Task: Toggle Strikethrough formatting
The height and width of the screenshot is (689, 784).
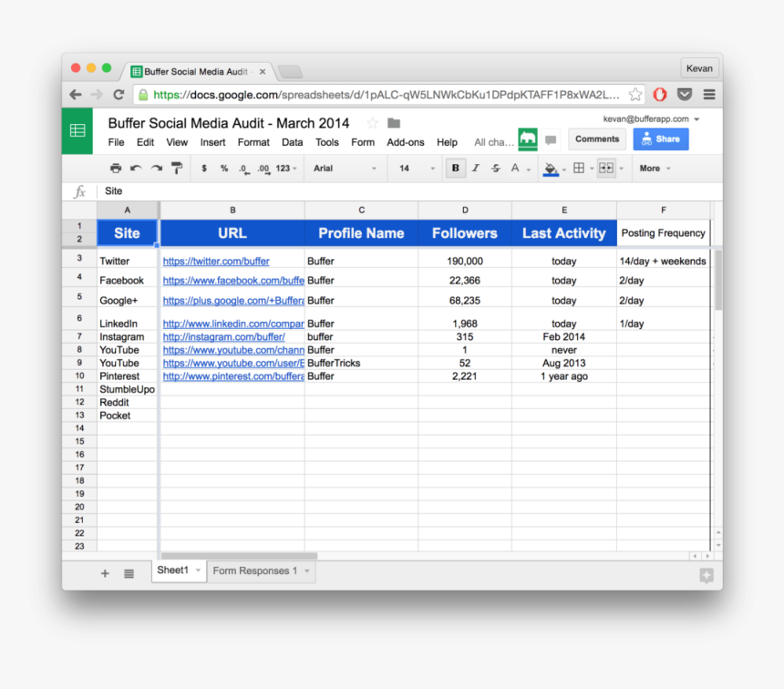Action: pyautogui.click(x=496, y=169)
